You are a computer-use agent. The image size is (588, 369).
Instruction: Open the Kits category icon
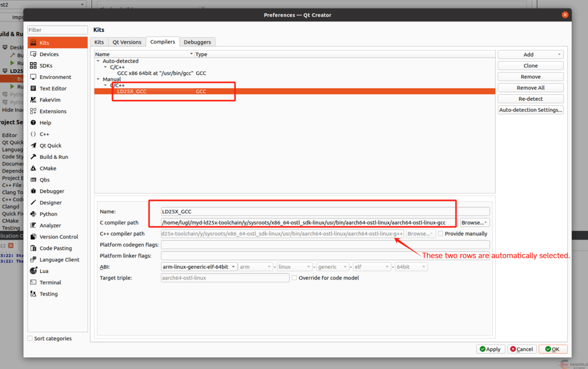click(33, 43)
